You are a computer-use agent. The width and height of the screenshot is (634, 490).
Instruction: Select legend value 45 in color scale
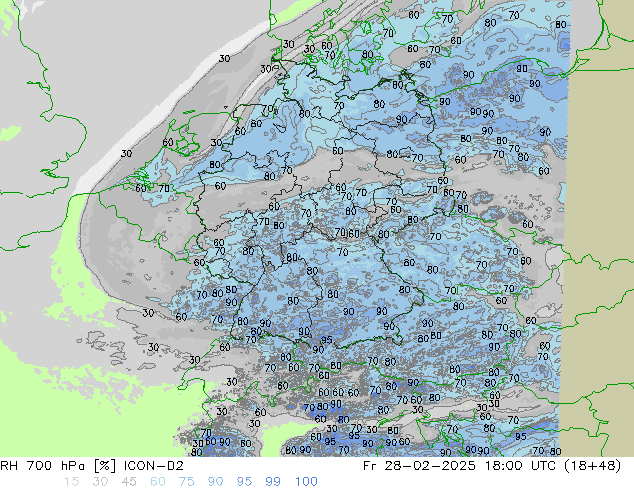pyautogui.click(x=129, y=482)
